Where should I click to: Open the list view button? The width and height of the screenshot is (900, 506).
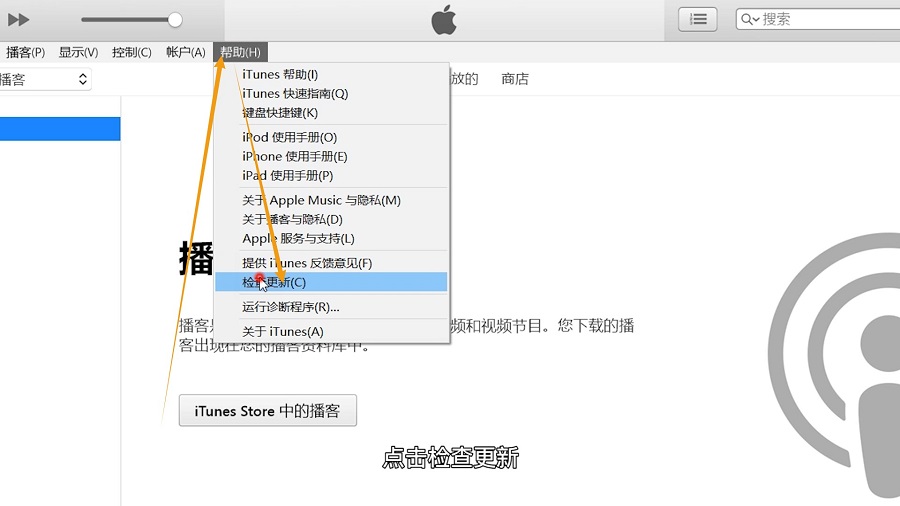coord(697,20)
